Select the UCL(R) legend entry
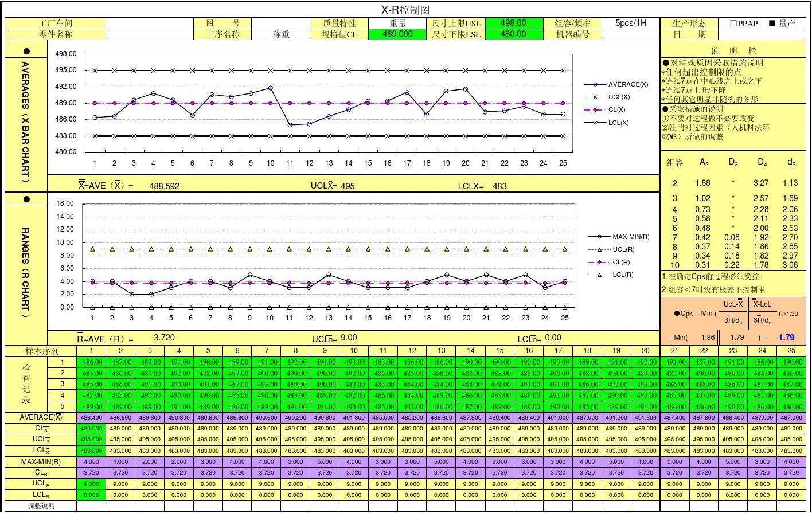This screenshot has width=812, height=513. click(x=612, y=249)
